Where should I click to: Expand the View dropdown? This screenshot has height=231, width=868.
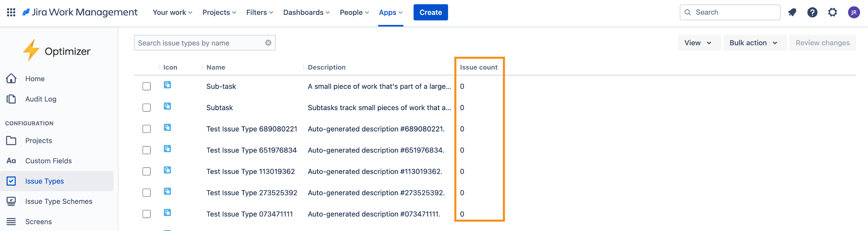coord(698,43)
